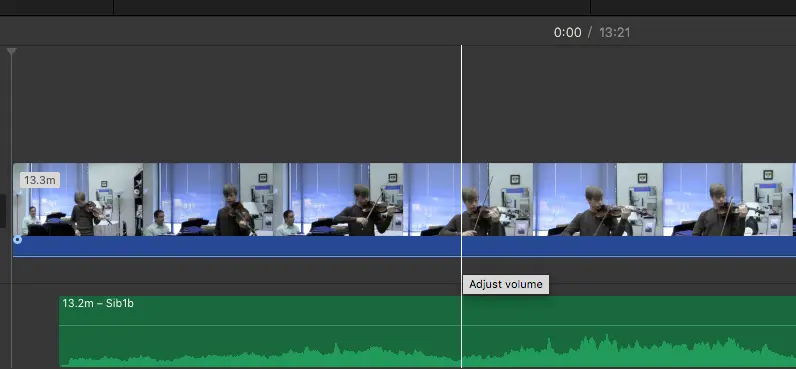Click the 13.3m clip duration badge
The width and height of the screenshot is (796, 369).
tap(40, 180)
